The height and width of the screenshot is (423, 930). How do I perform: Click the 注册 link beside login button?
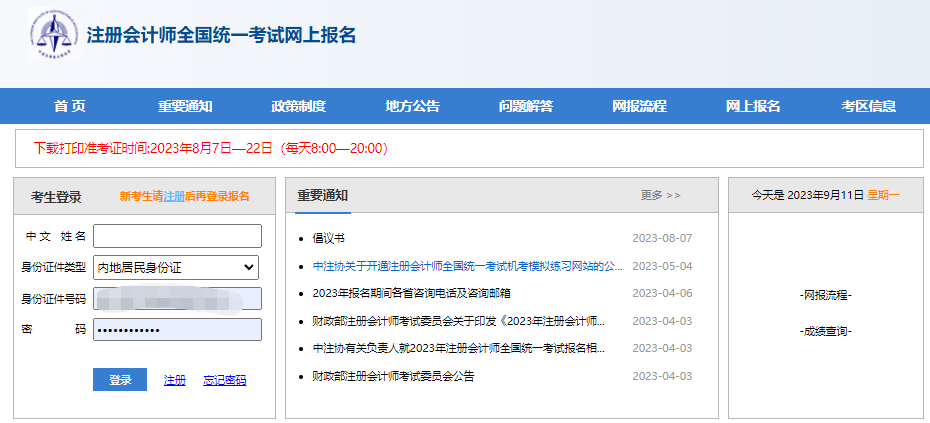(175, 380)
